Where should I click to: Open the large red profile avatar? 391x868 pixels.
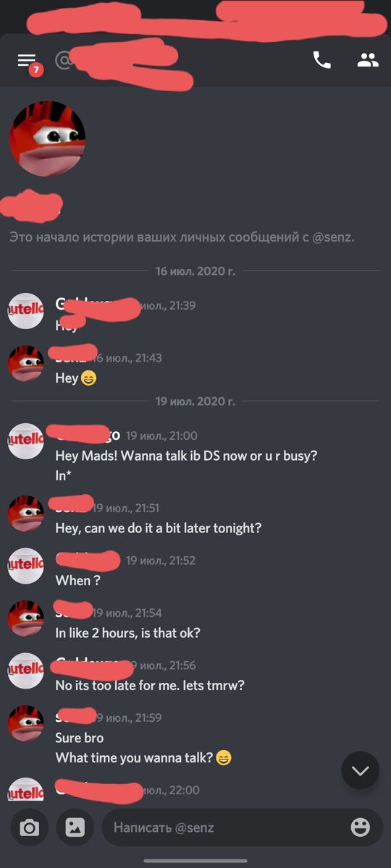[47, 139]
